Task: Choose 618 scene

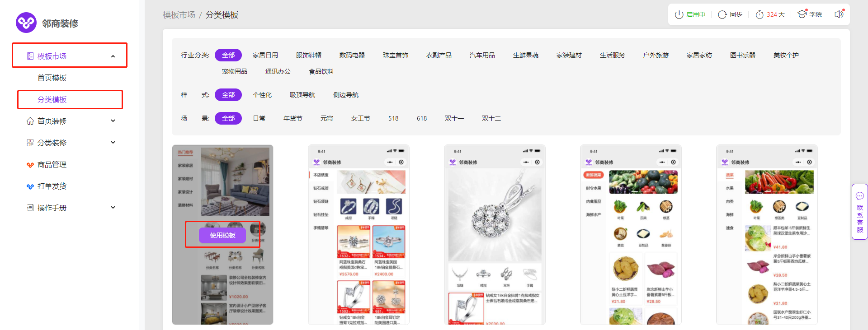Action: tap(422, 118)
